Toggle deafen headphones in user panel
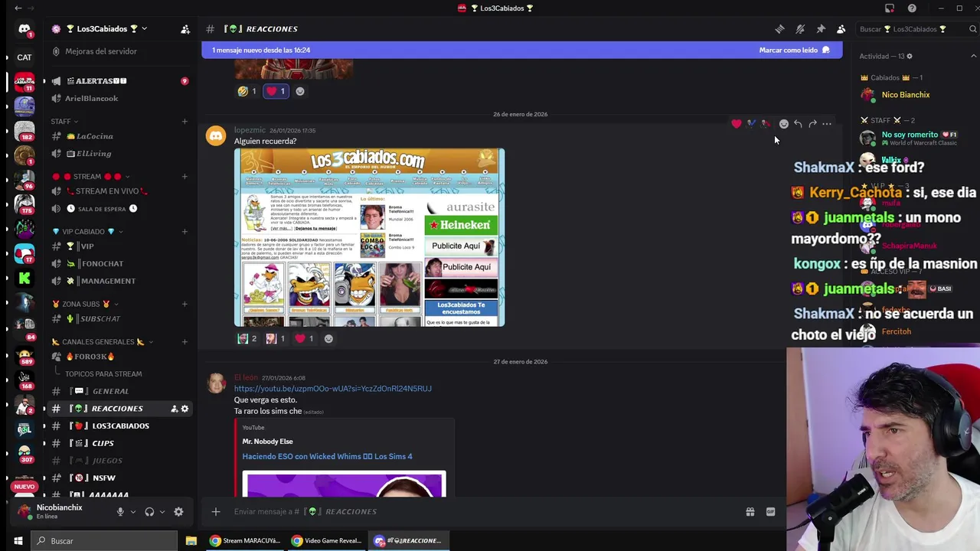 click(x=149, y=512)
